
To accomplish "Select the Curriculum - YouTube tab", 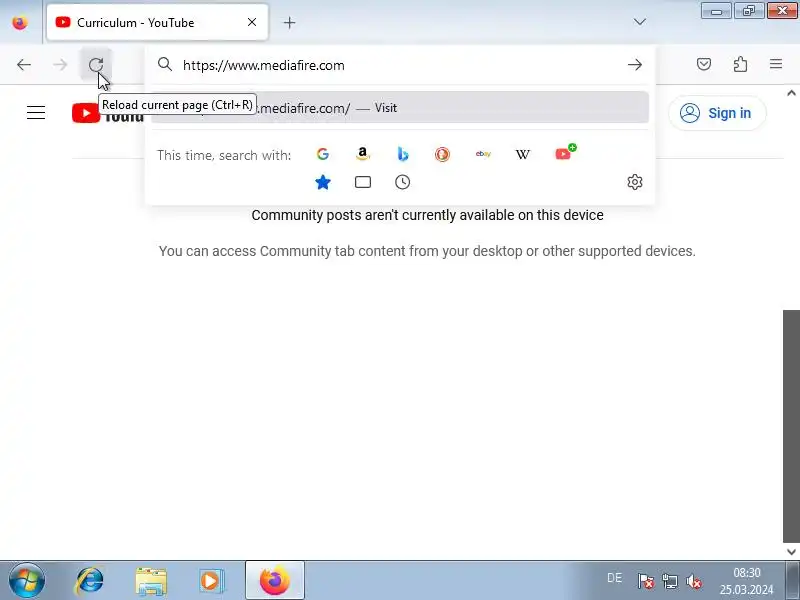I will (157, 22).
